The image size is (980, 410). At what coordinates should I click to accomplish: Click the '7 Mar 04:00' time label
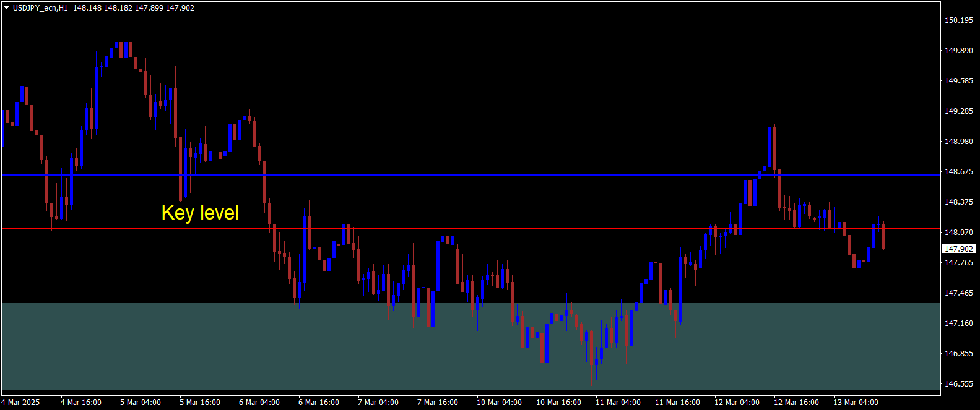(x=378, y=403)
